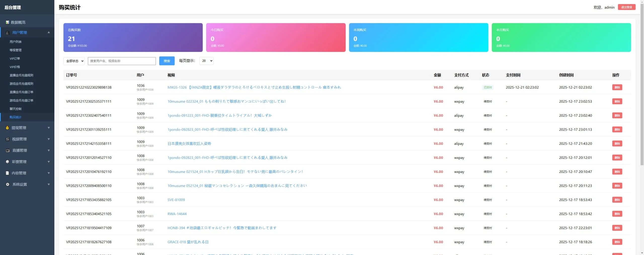Viewport: 644px width, 255px height.
Task: Delete order VP202512172301139255111
Action: (x=617, y=130)
